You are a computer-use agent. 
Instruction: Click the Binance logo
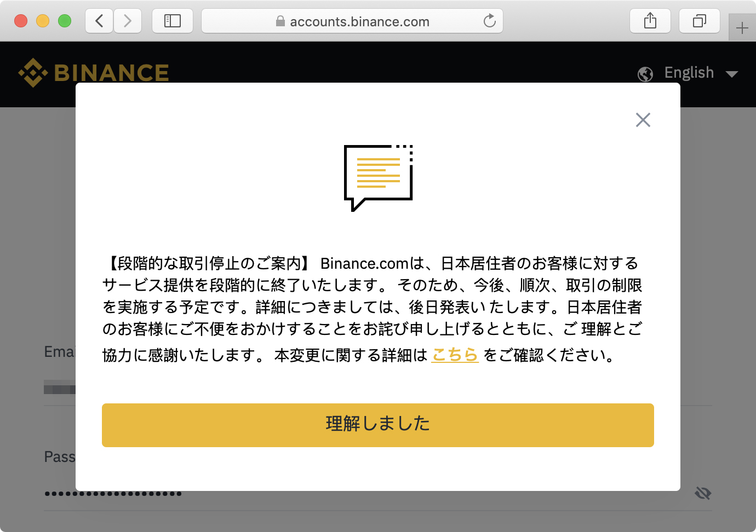[x=93, y=72]
